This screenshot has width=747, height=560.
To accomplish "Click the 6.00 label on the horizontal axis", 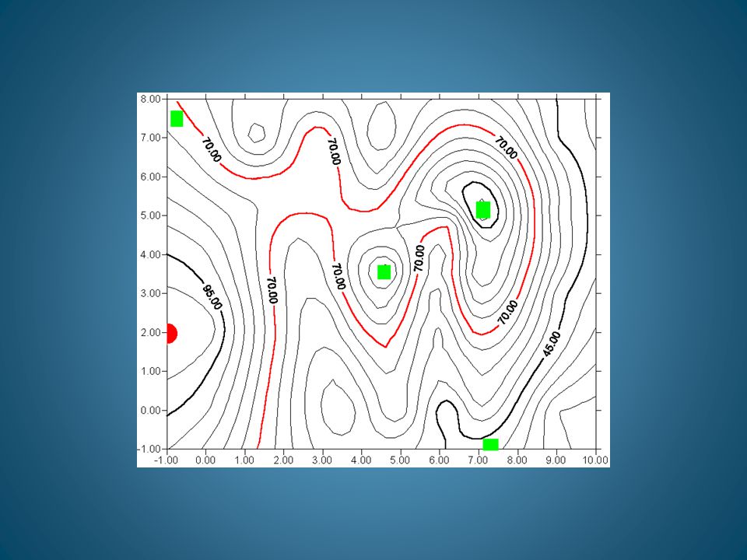I will [x=439, y=460].
